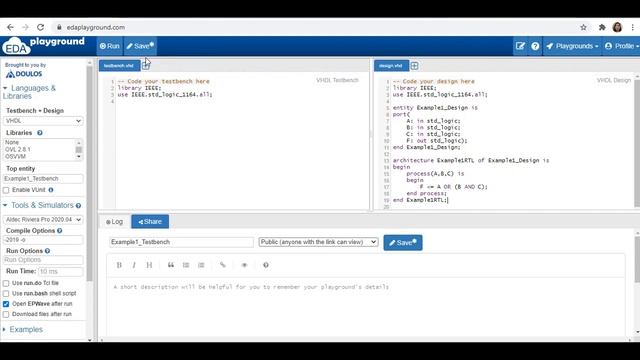This screenshot has width=640, height=360.
Task: Open the Aldec Riviera Pro simulator dropdown
Action: click(43, 220)
